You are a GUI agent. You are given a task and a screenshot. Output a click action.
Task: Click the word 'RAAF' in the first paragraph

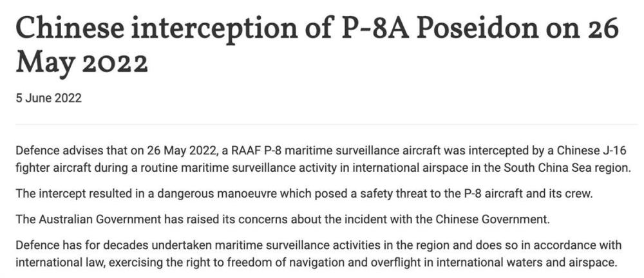(245, 151)
